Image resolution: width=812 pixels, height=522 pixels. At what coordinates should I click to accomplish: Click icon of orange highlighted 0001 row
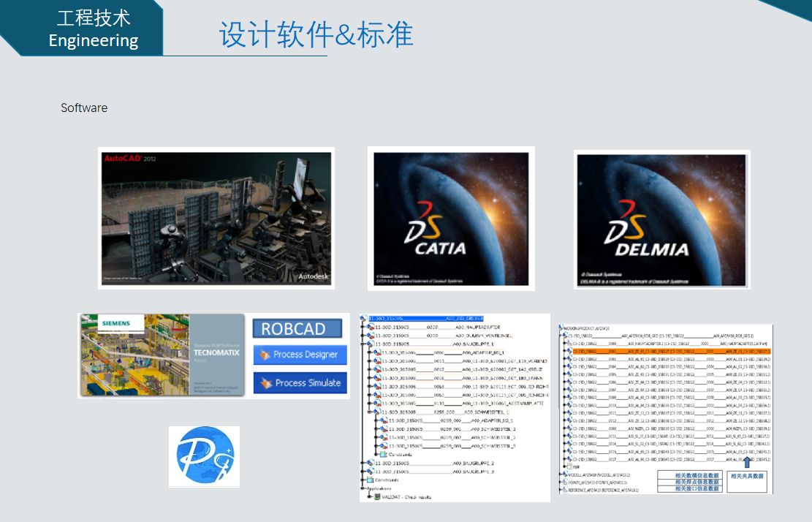(569, 351)
